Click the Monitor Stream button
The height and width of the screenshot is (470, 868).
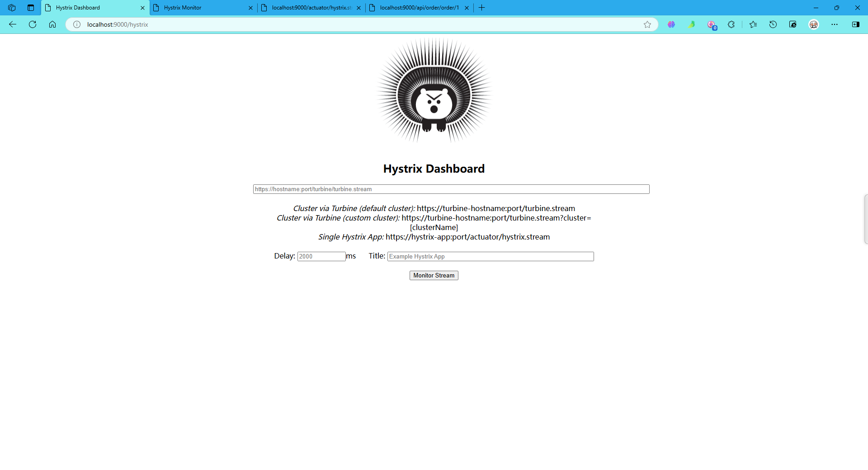click(x=434, y=275)
